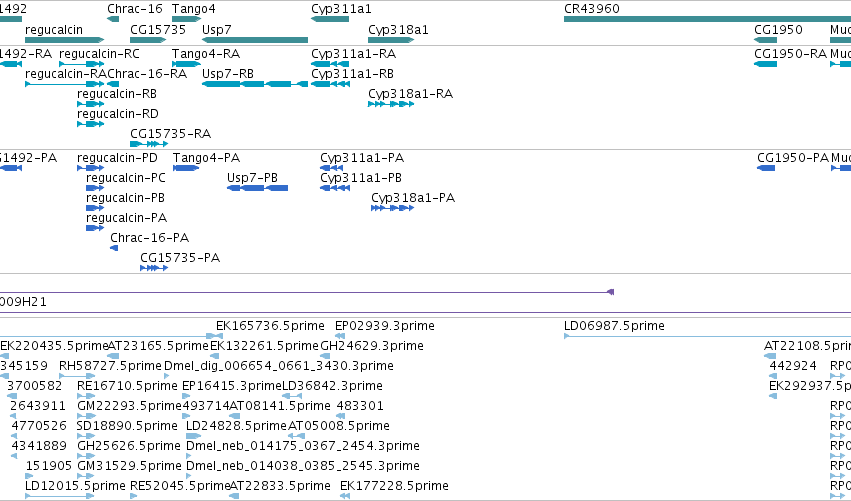Select the CR43960 gene label
Viewport: 851px width, 501px height.
tap(592, 9)
